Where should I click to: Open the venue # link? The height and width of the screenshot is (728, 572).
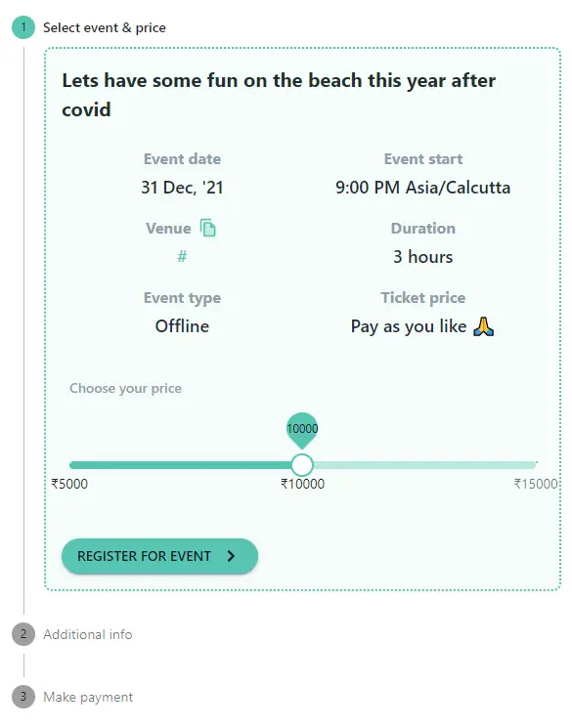[182, 256]
